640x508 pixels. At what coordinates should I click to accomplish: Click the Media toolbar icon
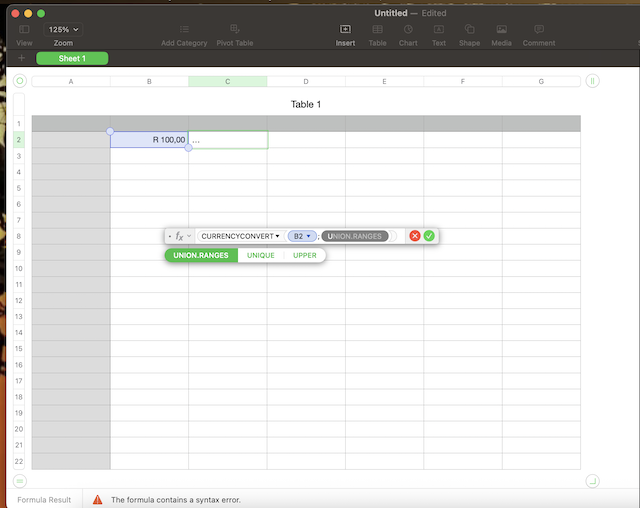[502, 29]
